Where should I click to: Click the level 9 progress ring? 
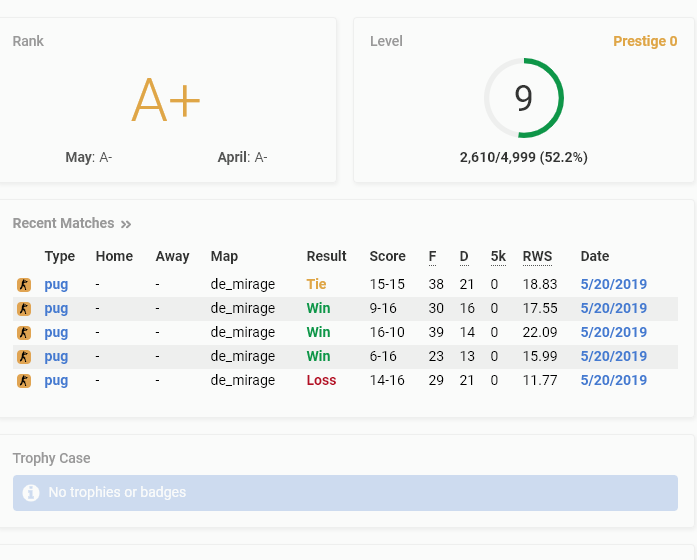click(x=524, y=98)
